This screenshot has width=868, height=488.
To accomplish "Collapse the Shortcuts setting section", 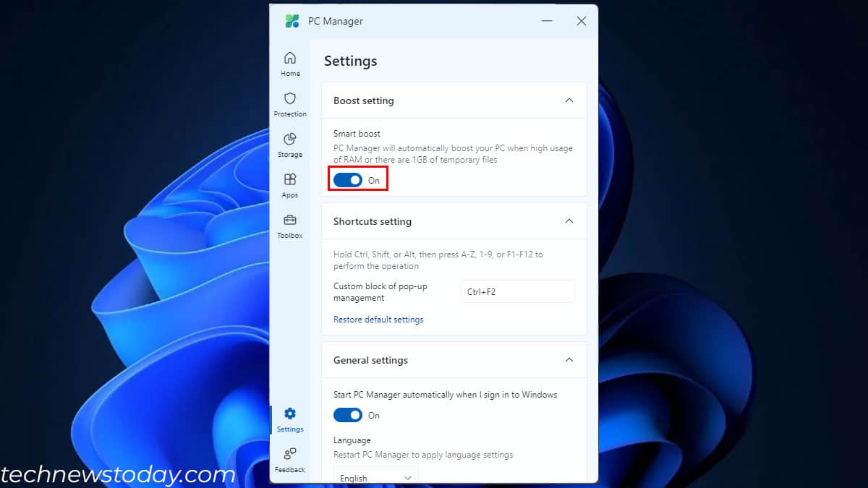I will [x=569, y=221].
